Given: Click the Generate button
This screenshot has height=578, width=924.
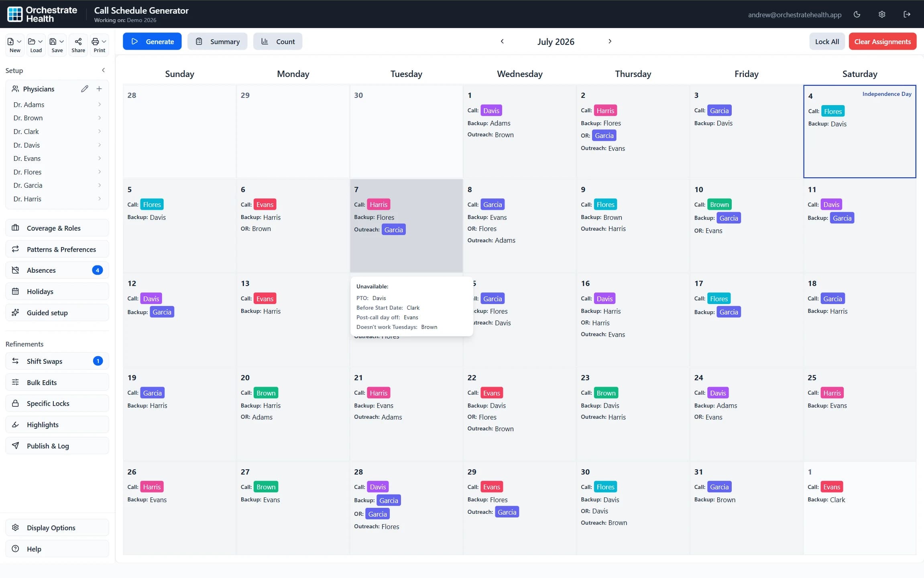Looking at the screenshot, I should 152,41.
